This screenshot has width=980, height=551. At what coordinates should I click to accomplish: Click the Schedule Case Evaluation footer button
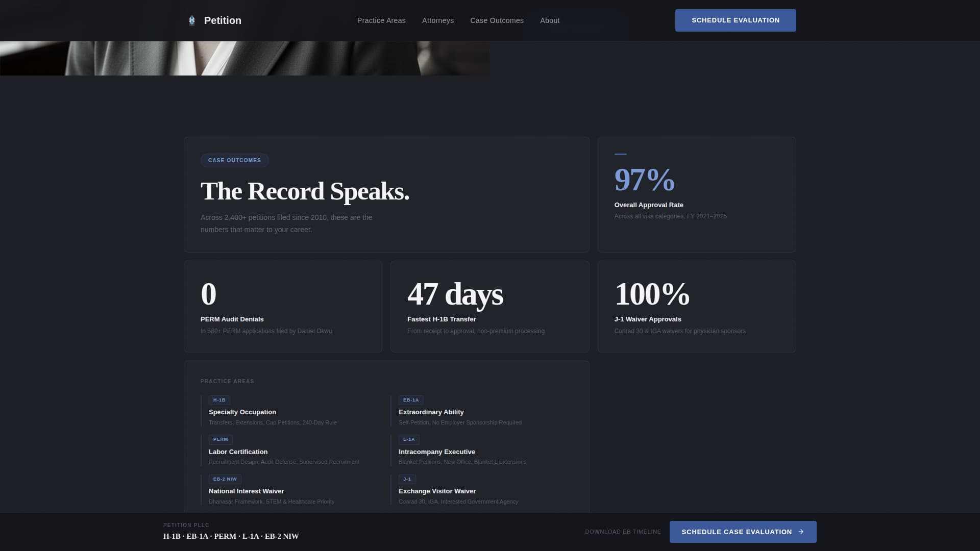743,532
